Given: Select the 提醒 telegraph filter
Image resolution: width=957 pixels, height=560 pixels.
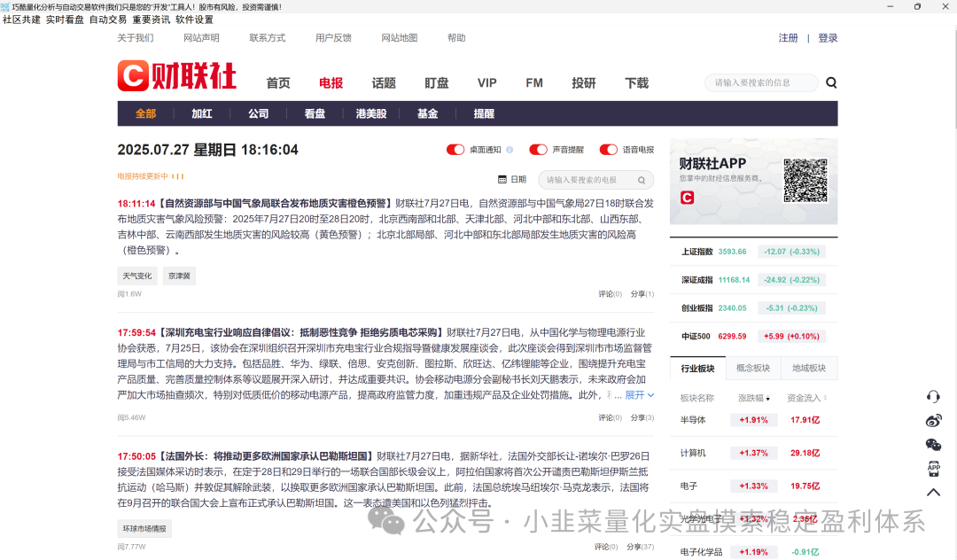Looking at the screenshot, I should tap(484, 113).
